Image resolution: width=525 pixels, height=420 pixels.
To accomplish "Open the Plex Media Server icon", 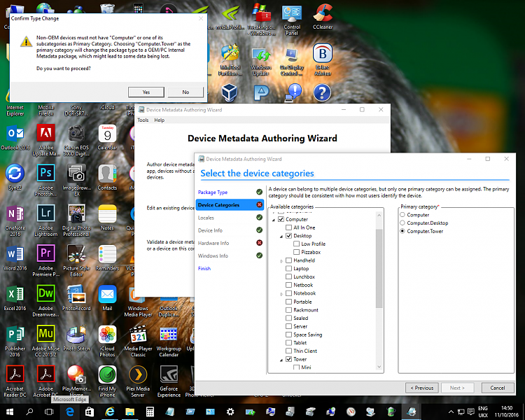I will tap(138, 374).
